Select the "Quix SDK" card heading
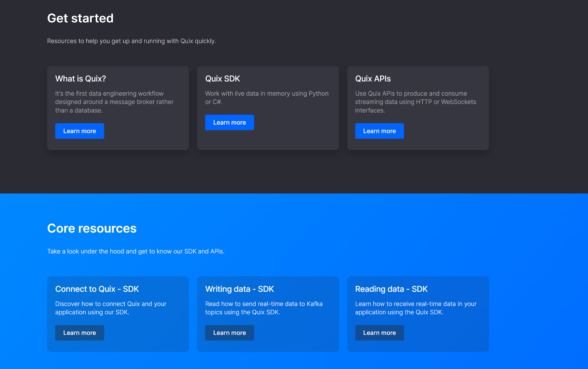This screenshot has width=588, height=369. 222,79
